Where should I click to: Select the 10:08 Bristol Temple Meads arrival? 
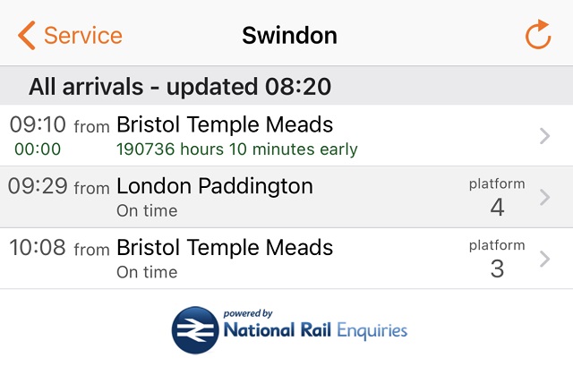225,247
